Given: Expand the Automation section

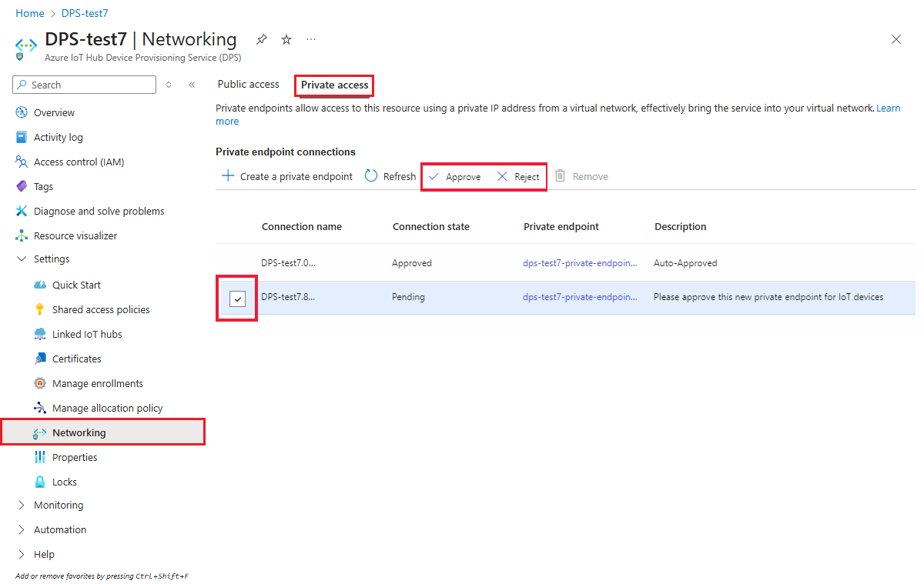Looking at the screenshot, I should tap(59, 529).
